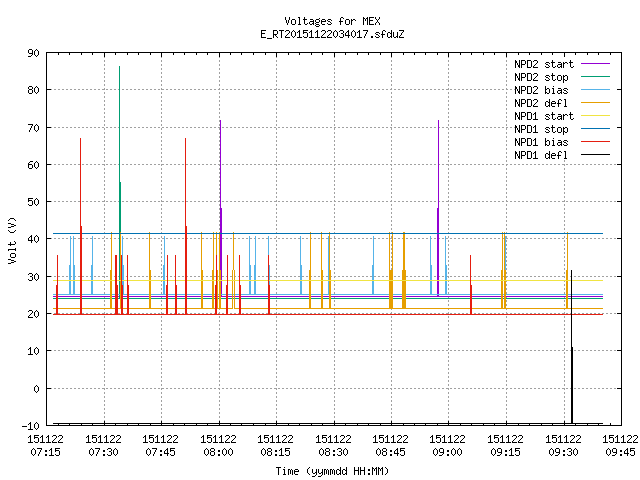
Task: Click the 'NPD2 start' legend label
Action: point(544,64)
